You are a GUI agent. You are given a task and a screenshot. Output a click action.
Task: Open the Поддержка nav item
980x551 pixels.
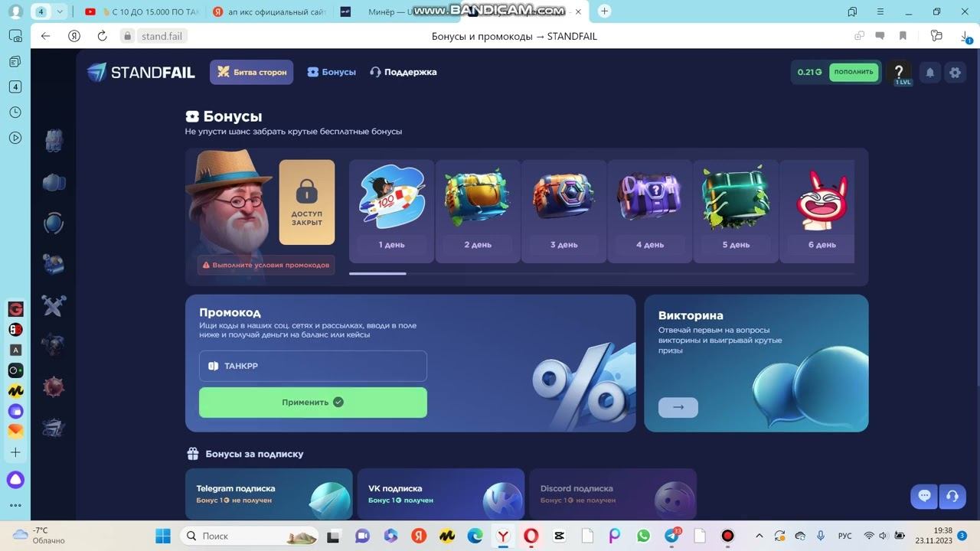[403, 72]
